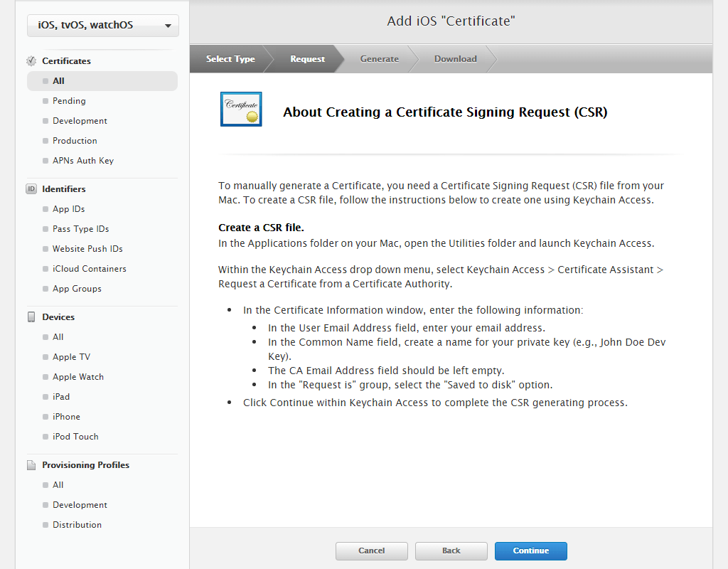Open Pending certificates

[x=69, y=101]
